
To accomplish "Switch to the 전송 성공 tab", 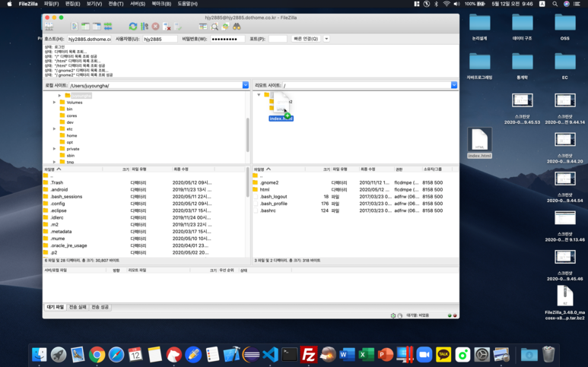I will (100, 307).
